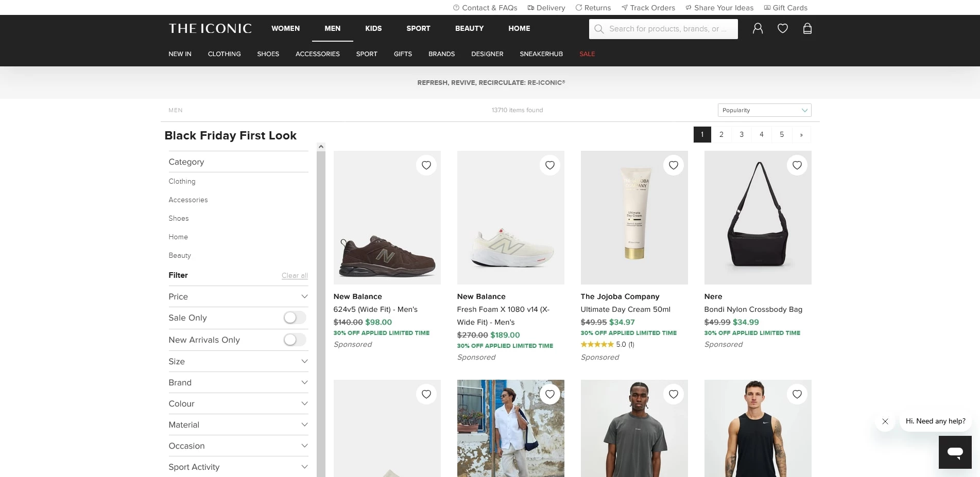
Task: Open the Popularity sort dropdown
Action: point(764,110)
